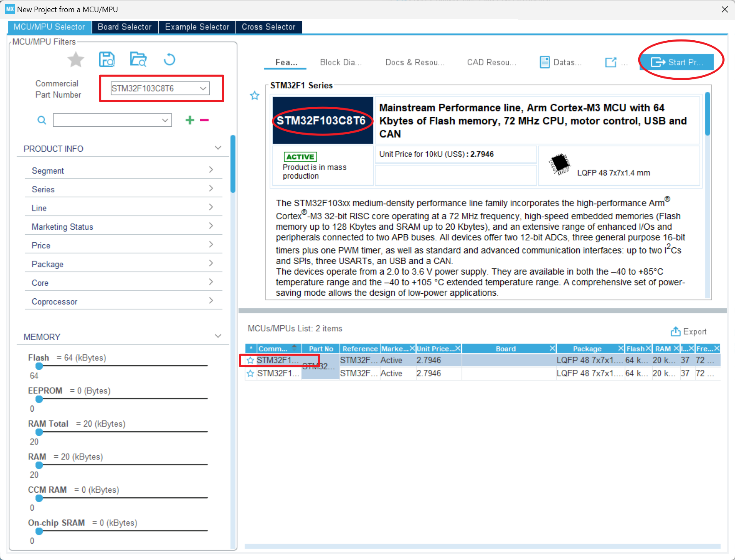Switch to Example Selector tab
This screenshot has width=735, height=560.
(x=197, y=27)
